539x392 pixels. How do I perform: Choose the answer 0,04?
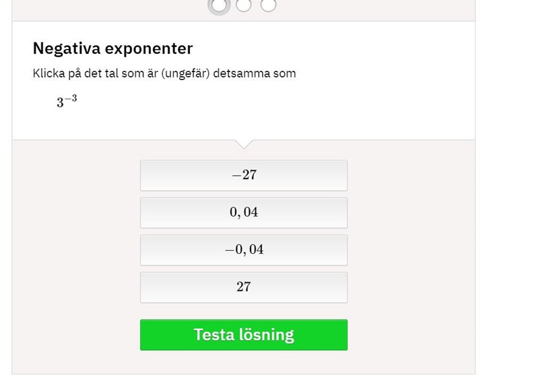coord(244,213)
